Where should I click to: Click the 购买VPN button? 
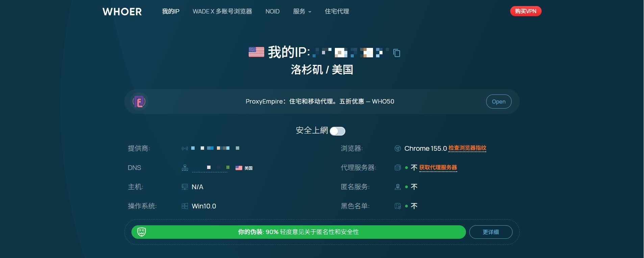[526, 11]
